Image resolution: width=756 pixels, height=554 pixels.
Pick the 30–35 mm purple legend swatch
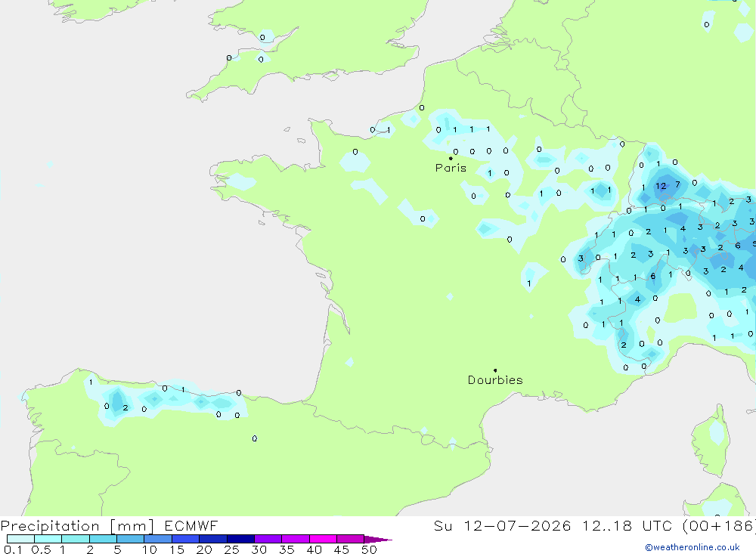268,539
